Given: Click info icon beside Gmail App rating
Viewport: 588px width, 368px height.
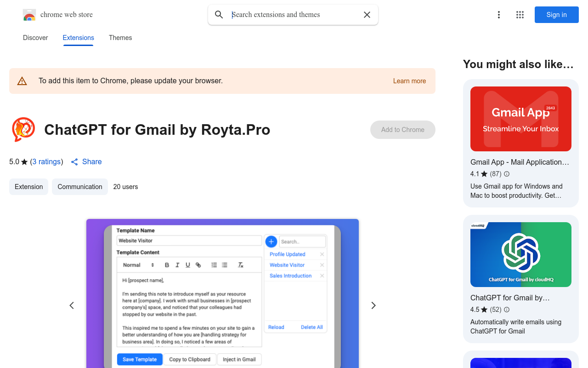Looking at the screenshot, I should tap(507, 174).
